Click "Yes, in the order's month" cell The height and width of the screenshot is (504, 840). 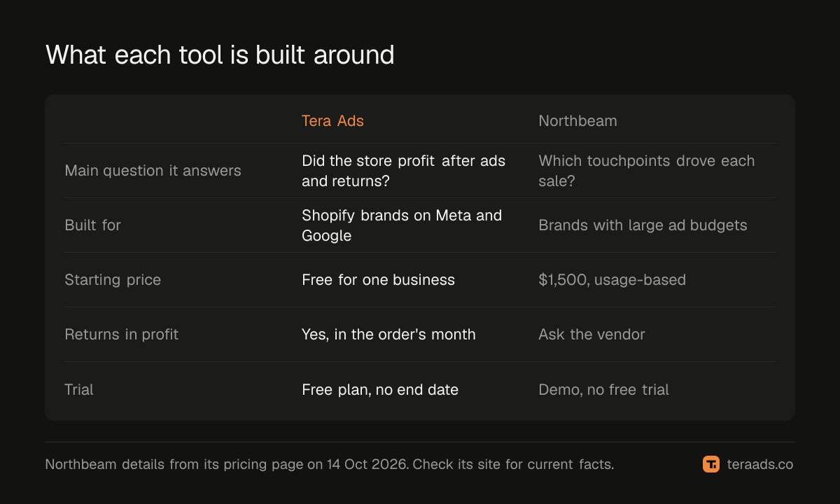pos(388,335)
